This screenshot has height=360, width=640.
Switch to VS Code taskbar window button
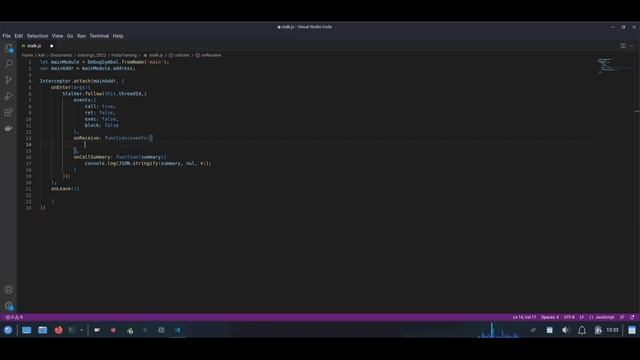click(x=178, y=330)
